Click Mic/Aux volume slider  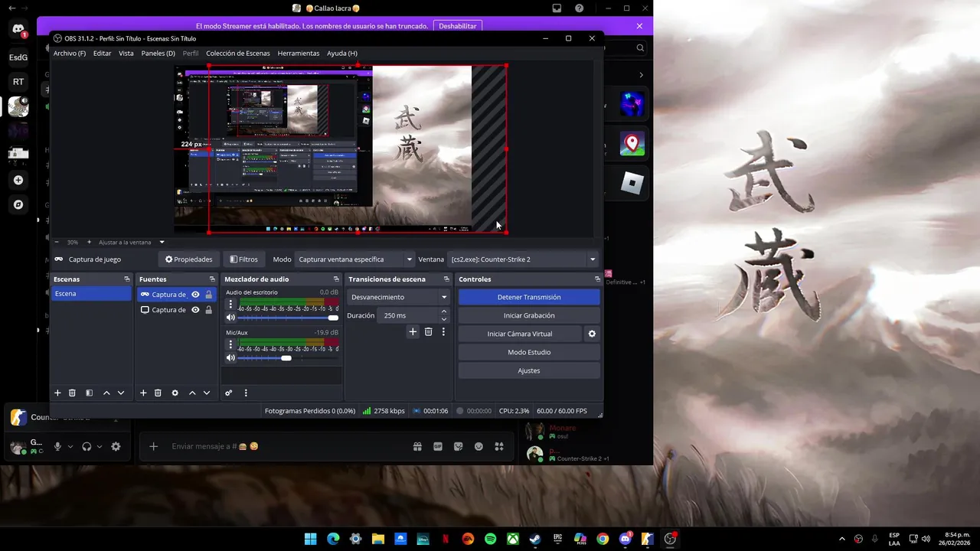288,358
